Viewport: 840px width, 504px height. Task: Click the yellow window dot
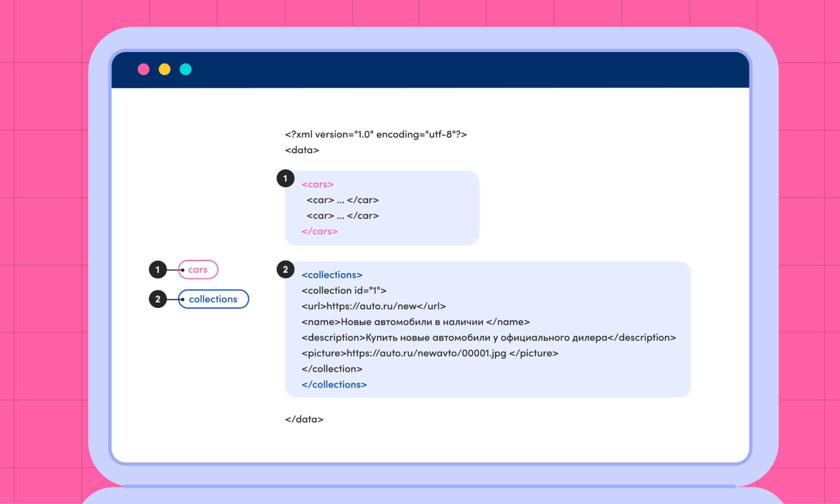tap(165, 69)
